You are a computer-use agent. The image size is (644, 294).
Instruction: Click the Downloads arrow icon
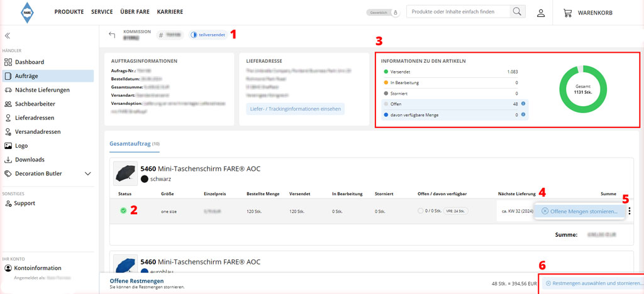pyautogui.click(x=8, y=160)
